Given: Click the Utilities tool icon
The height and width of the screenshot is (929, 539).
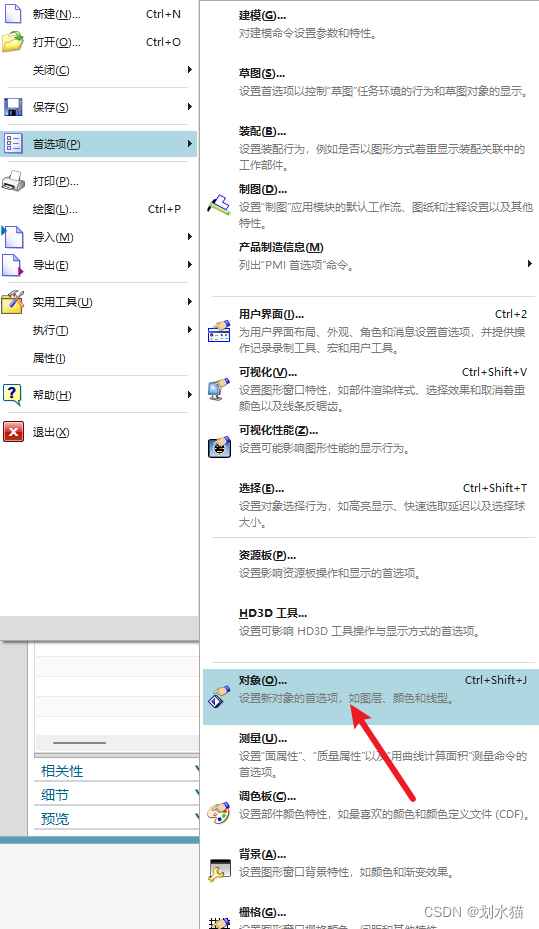Looking at the screenshot, I should pos(13,302).
